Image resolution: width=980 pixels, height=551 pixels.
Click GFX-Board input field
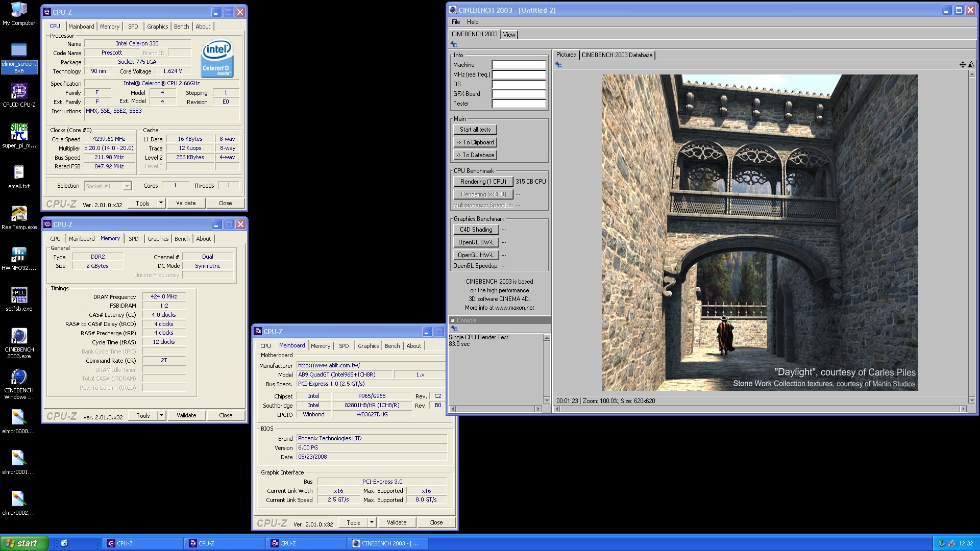(519, 94)
